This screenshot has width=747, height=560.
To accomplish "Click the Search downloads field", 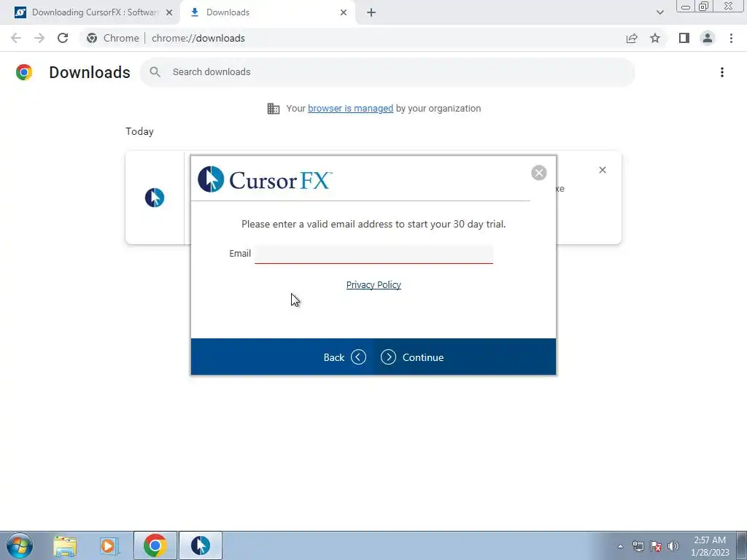I will [x=387, y=72].
